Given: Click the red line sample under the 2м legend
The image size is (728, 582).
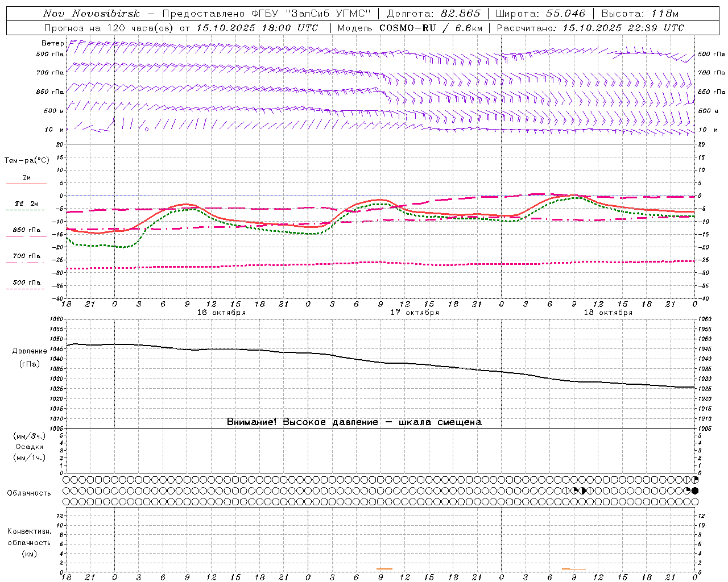Looking at the screenshot, I should (x=26, y=184).
